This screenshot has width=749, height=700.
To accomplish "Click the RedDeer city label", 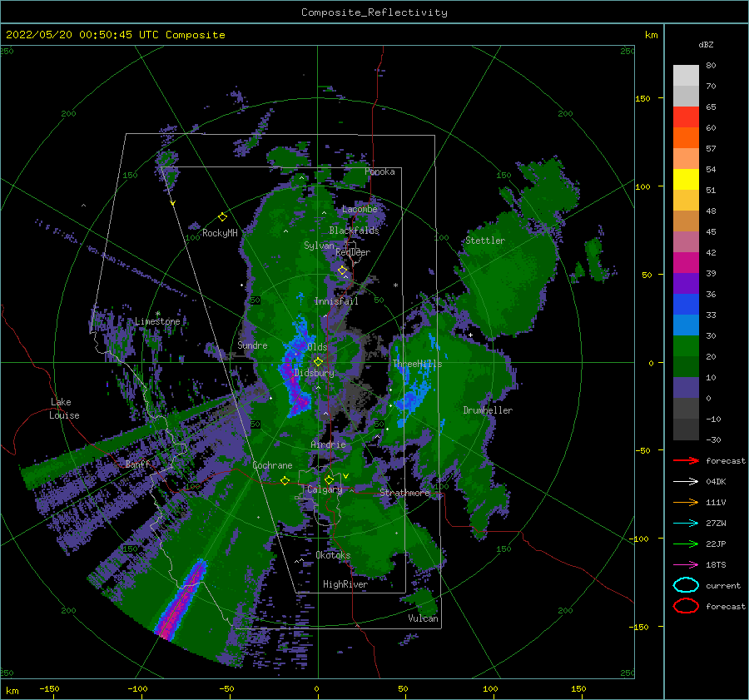I will [x=353, y=252].
